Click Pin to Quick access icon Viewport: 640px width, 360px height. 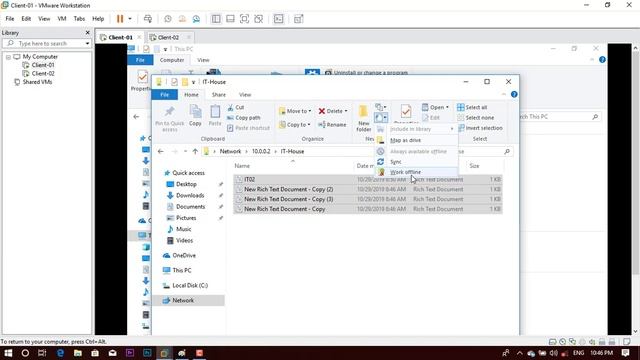pos(169,118)
